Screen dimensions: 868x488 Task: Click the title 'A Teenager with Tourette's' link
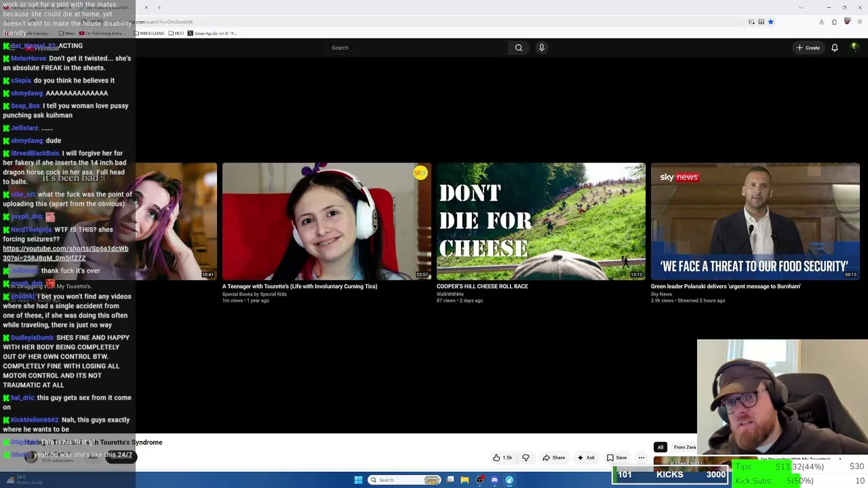pos(300,286)
